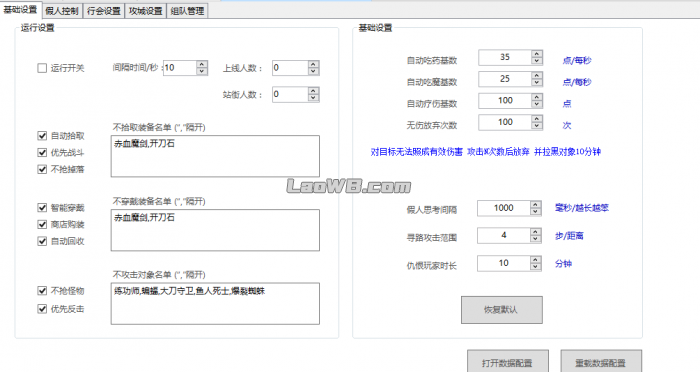Click the 打开数据配置 button

click(508, 362)
